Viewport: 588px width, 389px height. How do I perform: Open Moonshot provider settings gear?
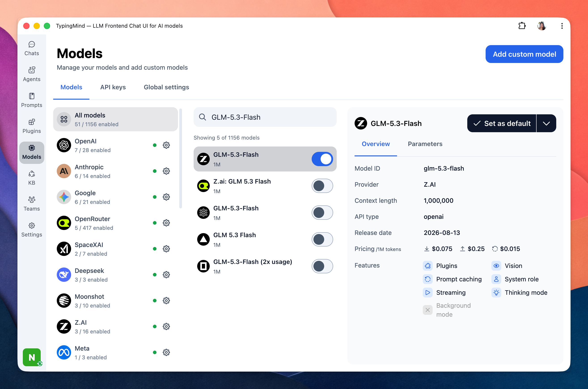click(166, 301)
